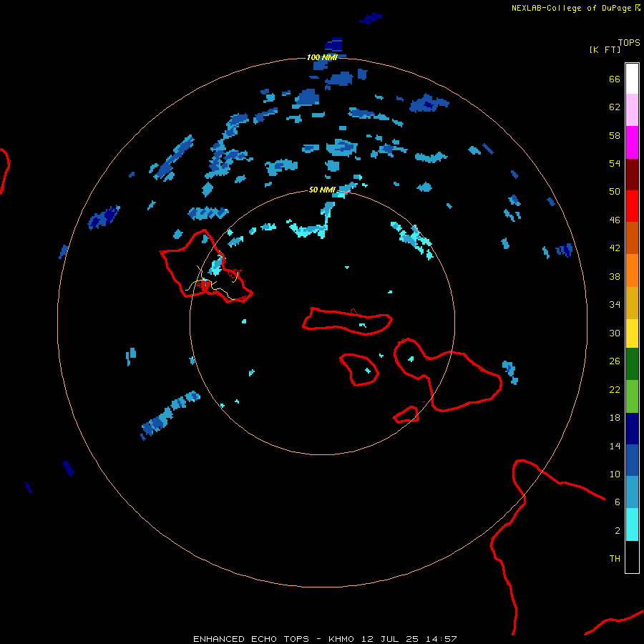Click the '30' scale value
The width and height of the screenshot is (644, 644).
pos(615,333)
